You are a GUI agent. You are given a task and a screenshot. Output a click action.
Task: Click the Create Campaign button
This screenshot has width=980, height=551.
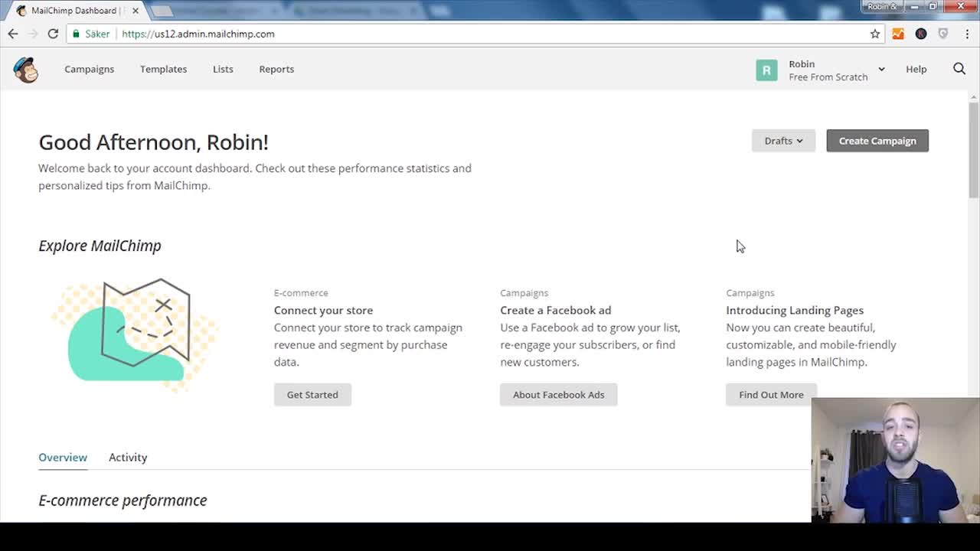click(x=877, y=141)
